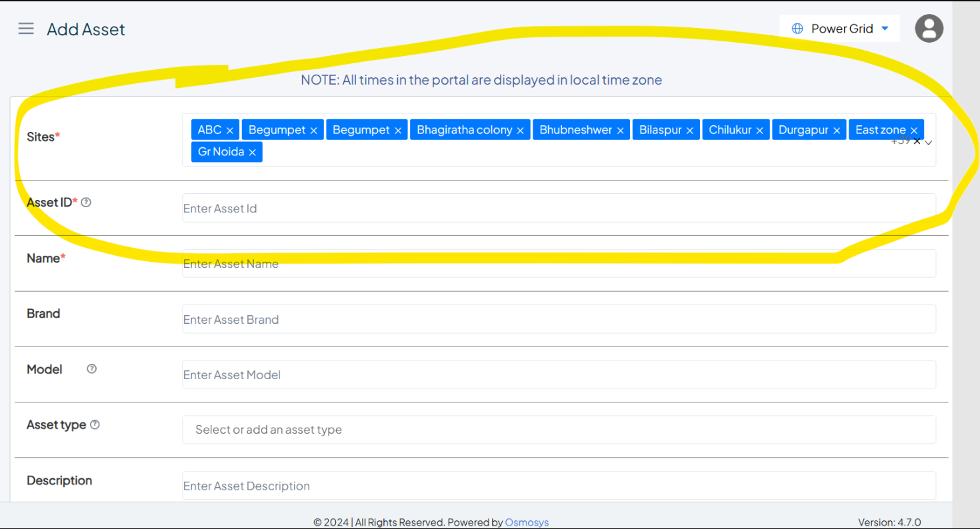Remove the Durgapur site tag
The image size is (980, 529).
(837, 131)
